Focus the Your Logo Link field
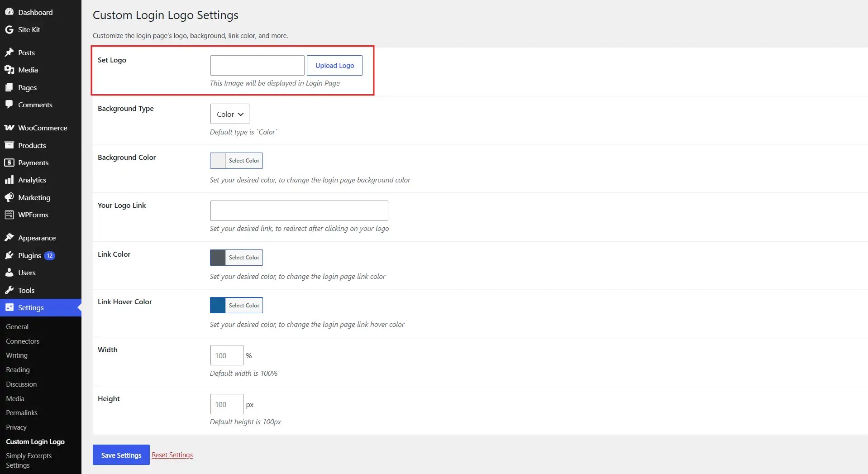The height and width of the screenshot is (474, 868). click(x=299, y=211)
